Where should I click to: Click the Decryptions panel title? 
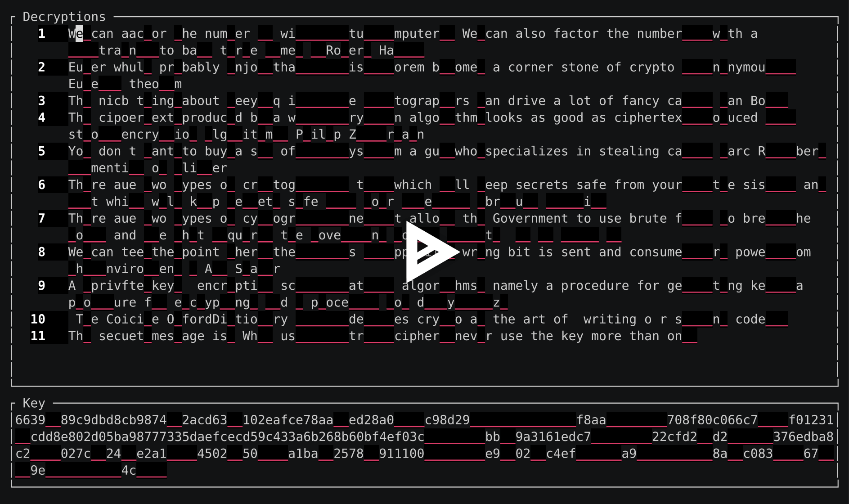(64, 16)
